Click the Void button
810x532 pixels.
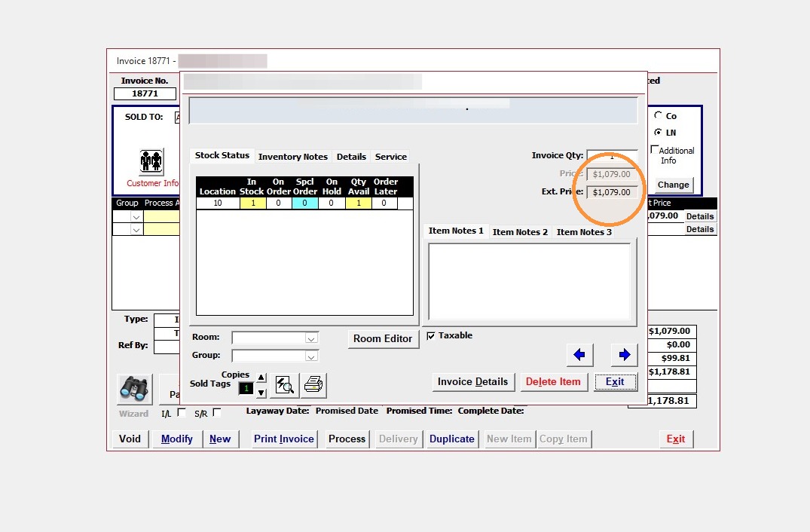pos(130,439)
